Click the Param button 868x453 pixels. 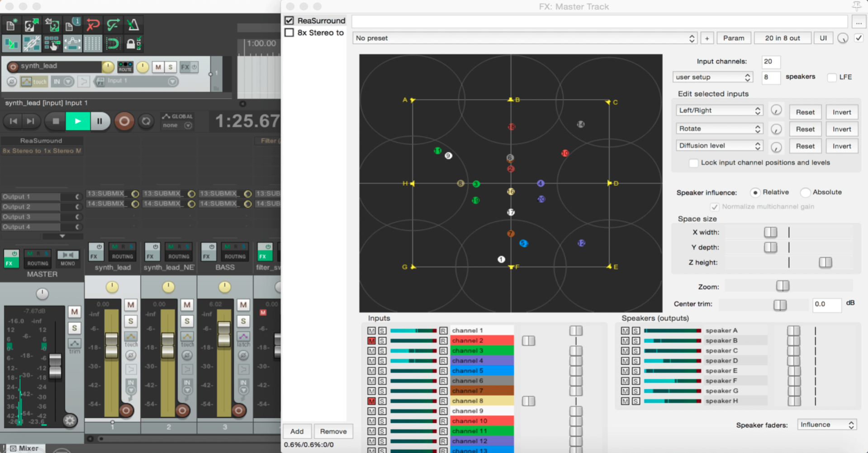(733, 38)
